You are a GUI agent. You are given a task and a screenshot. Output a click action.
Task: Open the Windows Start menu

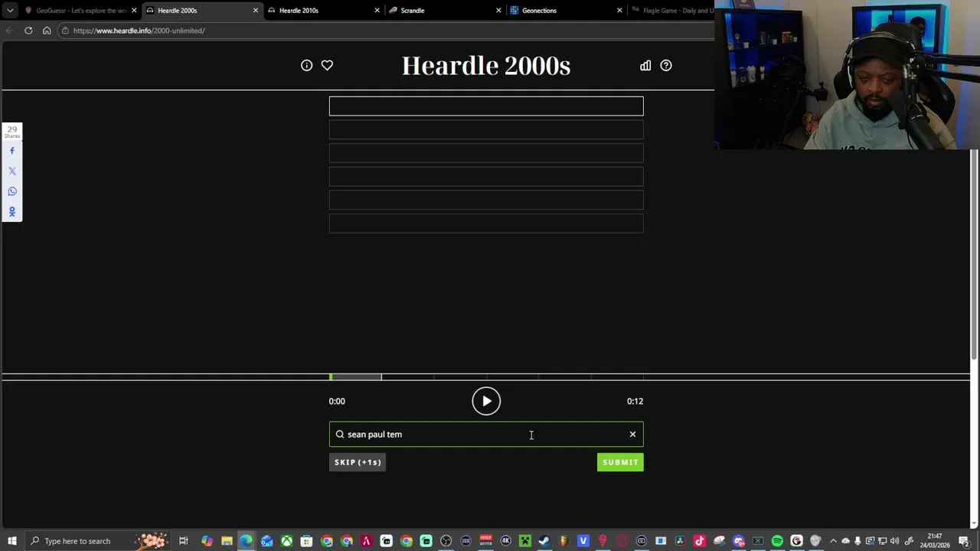(12, 541)
